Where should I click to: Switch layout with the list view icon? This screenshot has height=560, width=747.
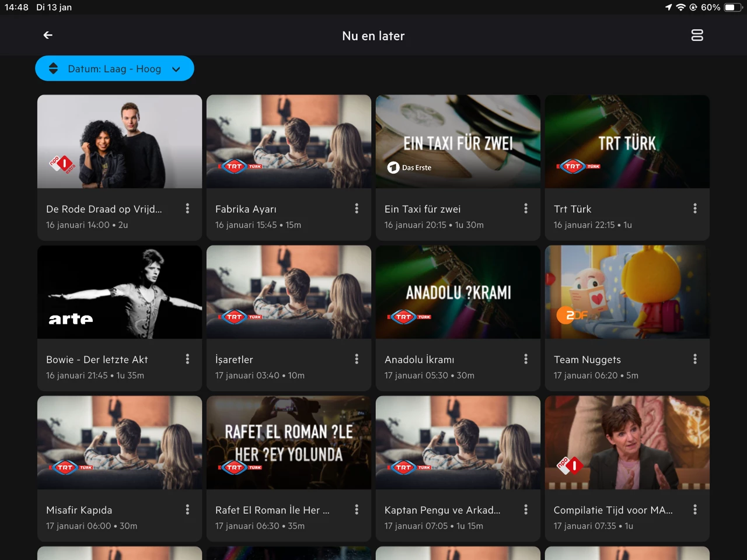[697, 36]
